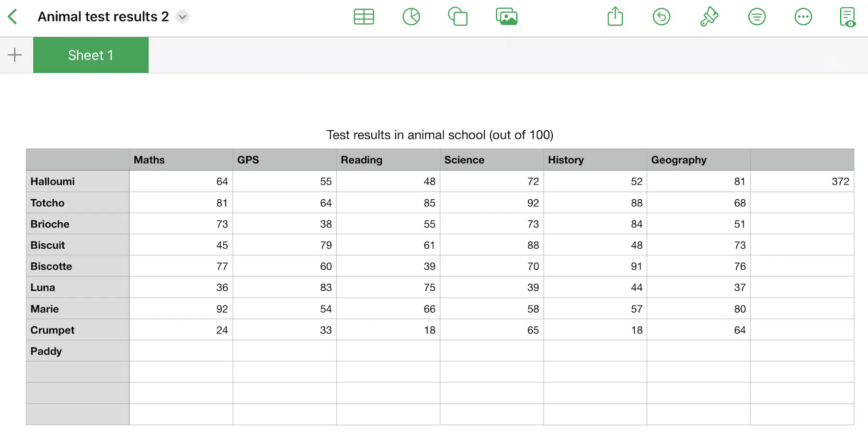The height and width of the screenshot is (433, 868).
Task: Open the format paintbrush panel
Action: point(709,17)
